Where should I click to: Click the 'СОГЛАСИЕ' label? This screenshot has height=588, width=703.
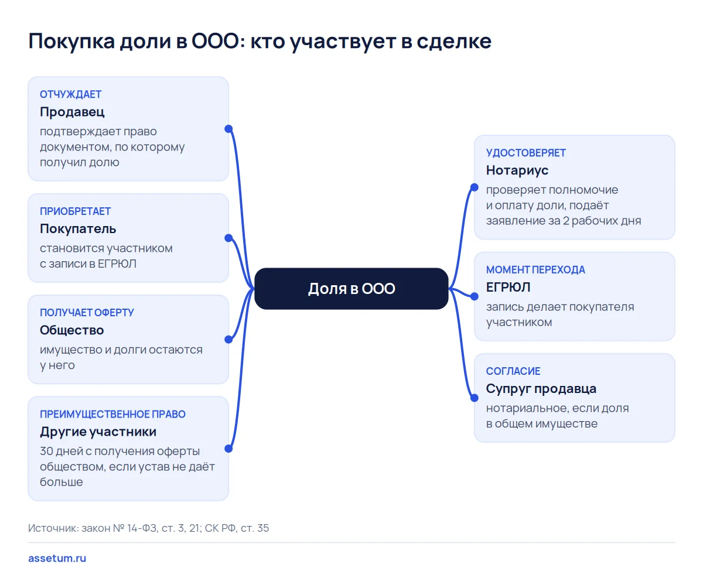point(513,371)
